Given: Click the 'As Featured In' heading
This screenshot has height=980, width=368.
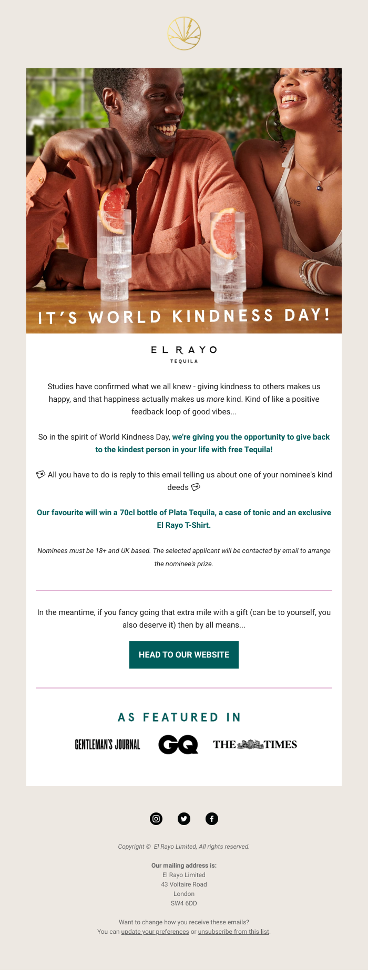Looking at the screenshot, I should click(179, 717).
